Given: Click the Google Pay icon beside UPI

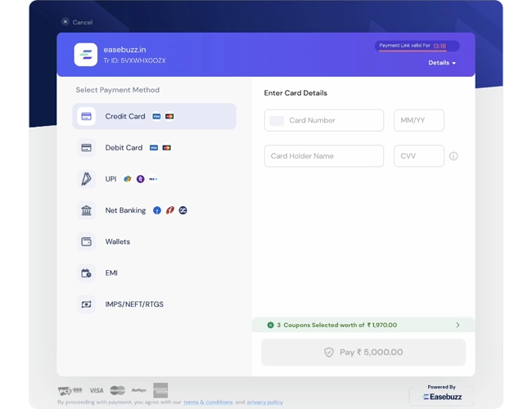Looking at the screenshot, I should tap(127, 178).
